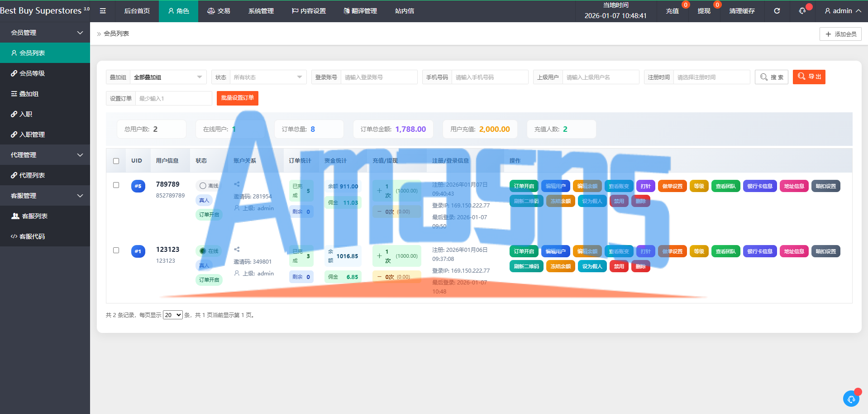
Task: Go to 后台首页 top menu
Action: (137, 11)
